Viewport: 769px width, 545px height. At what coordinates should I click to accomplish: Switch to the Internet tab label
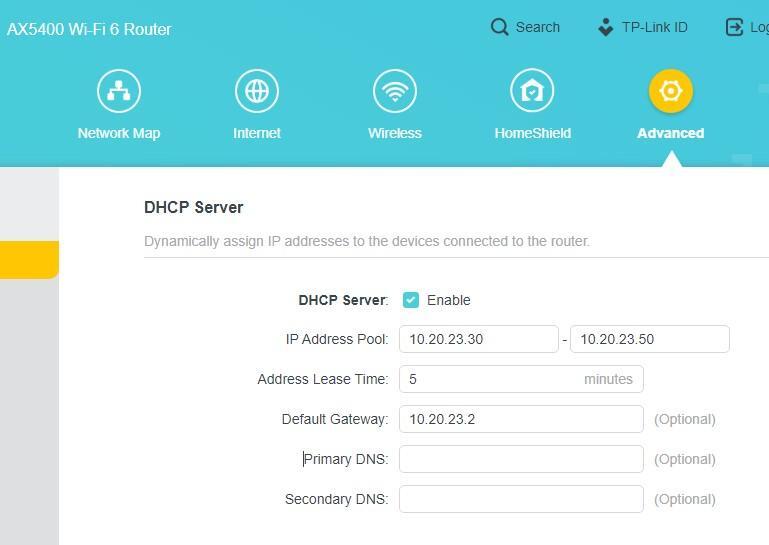coord(257,133)
